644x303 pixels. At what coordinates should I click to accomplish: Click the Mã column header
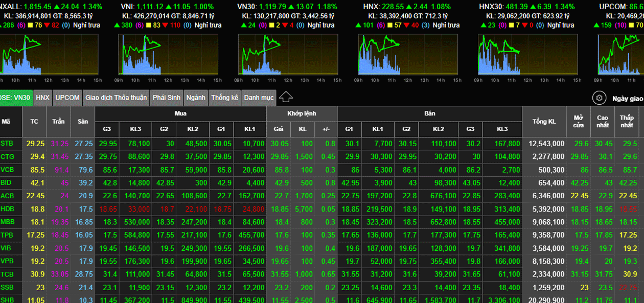coord(6,121)
